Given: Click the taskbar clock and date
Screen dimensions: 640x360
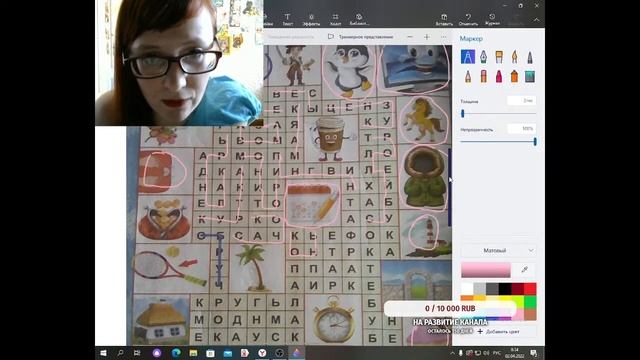Looking at the screenshot, I should 514,353.
